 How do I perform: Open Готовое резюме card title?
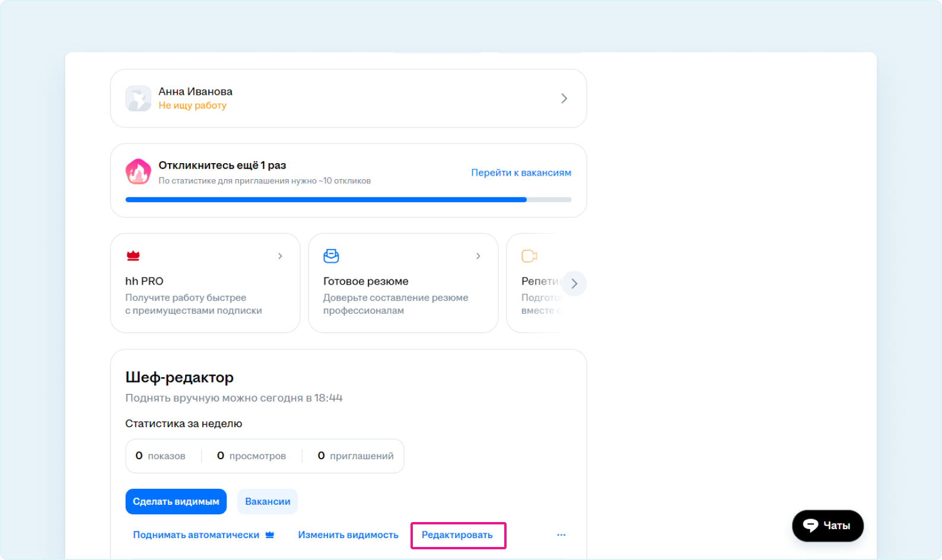(365, 281)
